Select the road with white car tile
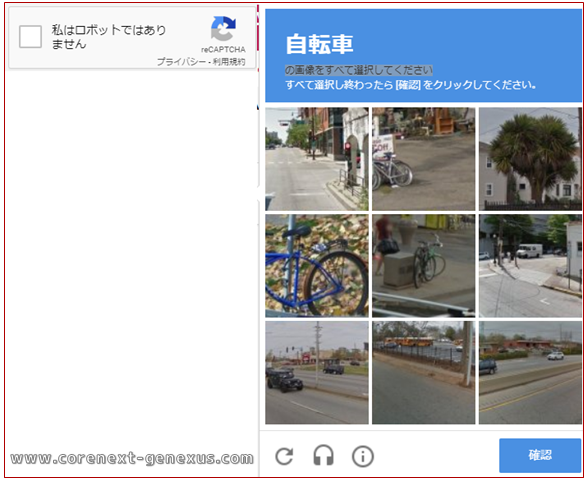This screenshot has height=483, width=588. click(530, 372)
